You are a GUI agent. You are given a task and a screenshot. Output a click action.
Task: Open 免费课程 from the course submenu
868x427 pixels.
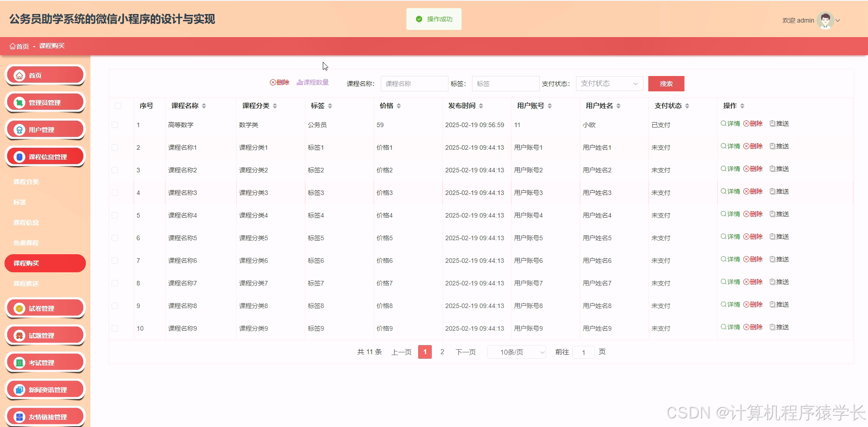25,243
